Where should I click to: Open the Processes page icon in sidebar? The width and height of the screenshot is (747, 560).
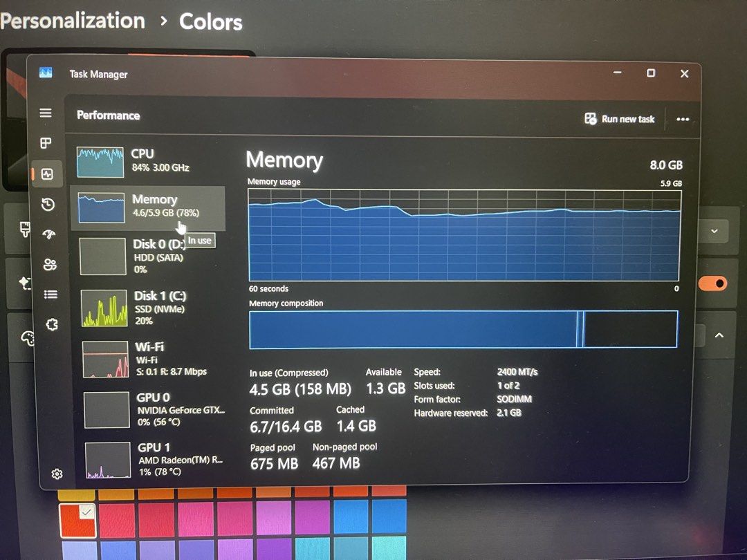(x=46, y=143)
